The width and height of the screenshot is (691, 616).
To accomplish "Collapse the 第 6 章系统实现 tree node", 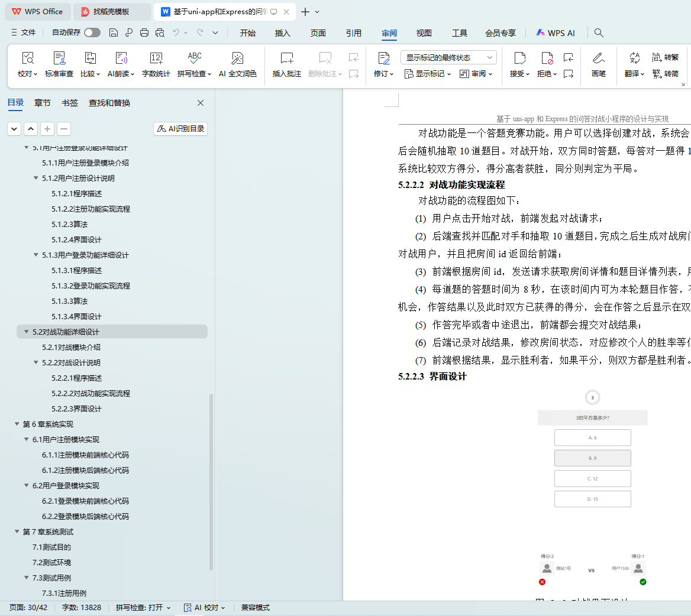I will (x=17, y=424).
